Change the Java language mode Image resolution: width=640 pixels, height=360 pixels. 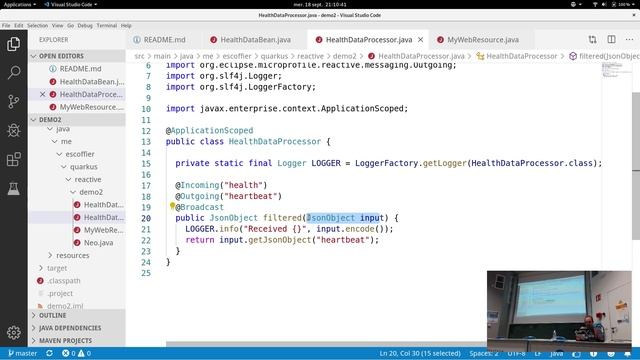[556, 353]
